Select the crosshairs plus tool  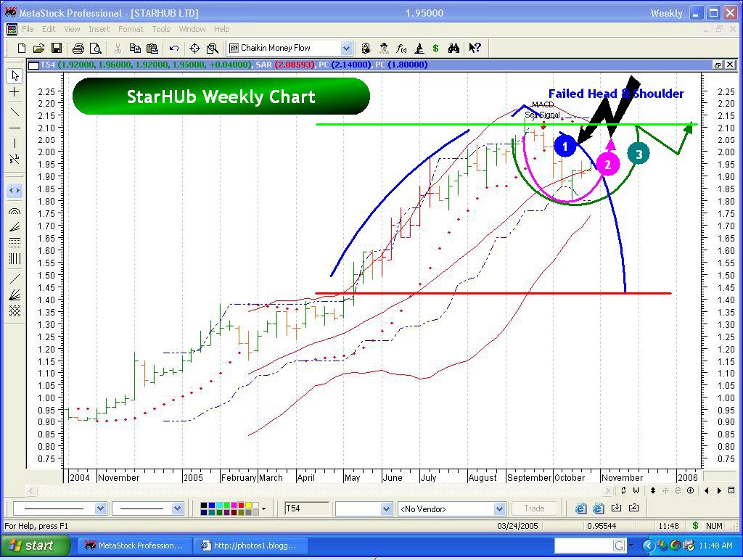15,92
